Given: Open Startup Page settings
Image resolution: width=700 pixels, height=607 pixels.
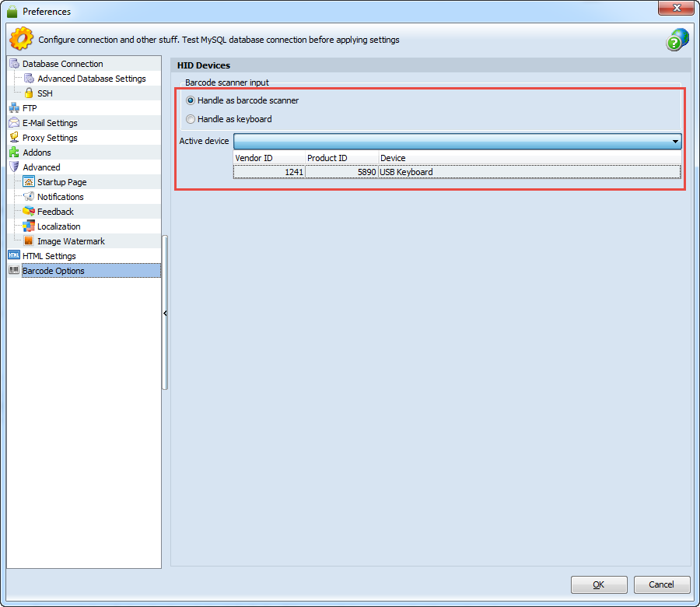Looking at the screenshot, I should (x=62, y=182).
